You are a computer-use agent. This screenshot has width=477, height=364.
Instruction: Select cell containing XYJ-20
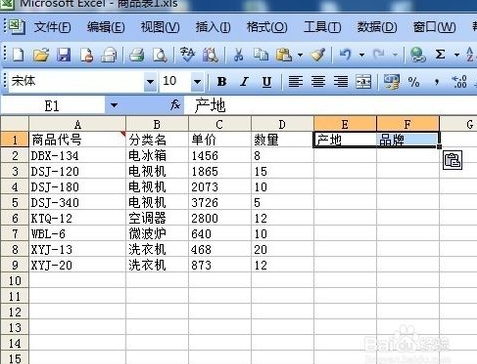(x=77, y=265)
